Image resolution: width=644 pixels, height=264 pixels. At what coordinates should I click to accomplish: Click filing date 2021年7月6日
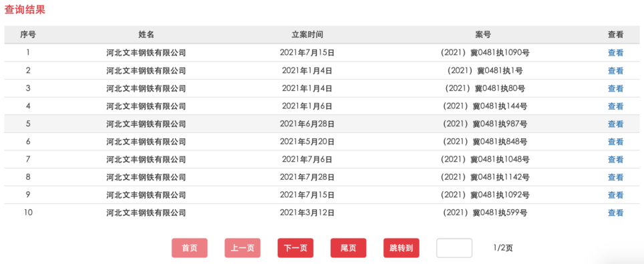307,159
